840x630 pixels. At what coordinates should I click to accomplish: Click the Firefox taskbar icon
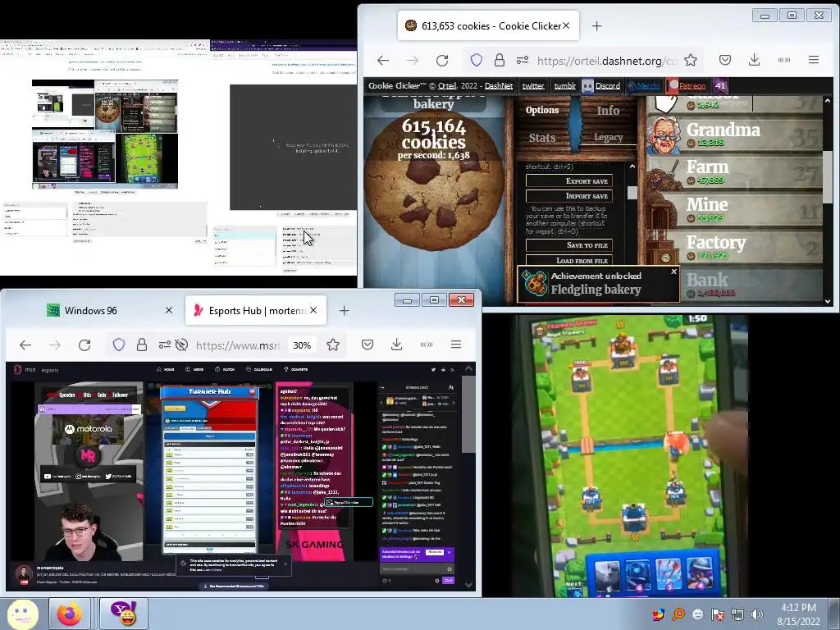pos(70,614)
